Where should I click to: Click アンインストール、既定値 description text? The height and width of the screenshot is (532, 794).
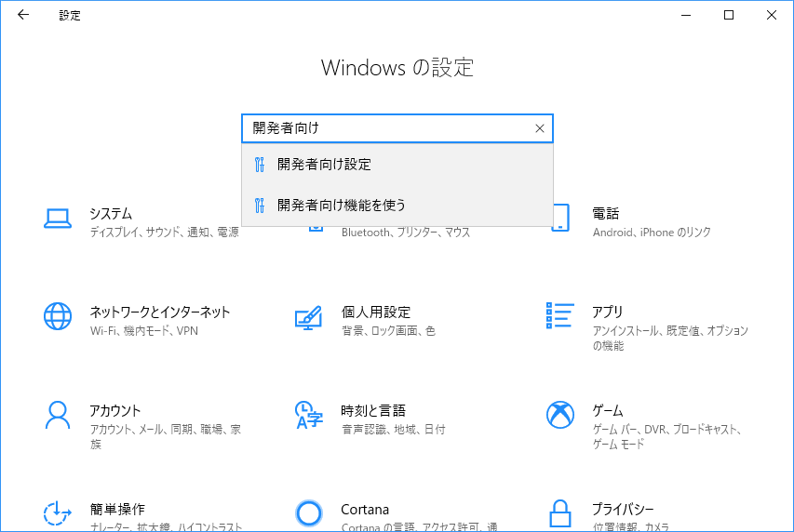(x=670, y=339)
